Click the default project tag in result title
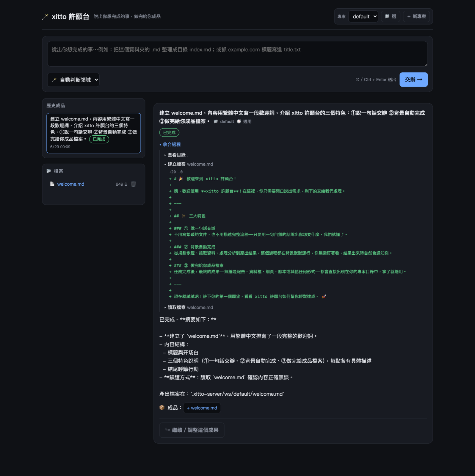The height and width of the screenshot is (476, 475). click(x=224, y=121)
